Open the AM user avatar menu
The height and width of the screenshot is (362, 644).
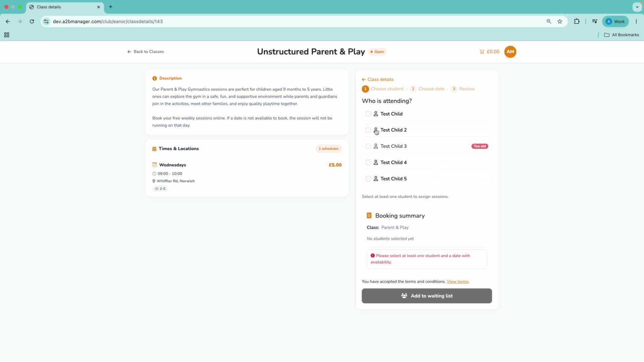[x=510, y=52]
